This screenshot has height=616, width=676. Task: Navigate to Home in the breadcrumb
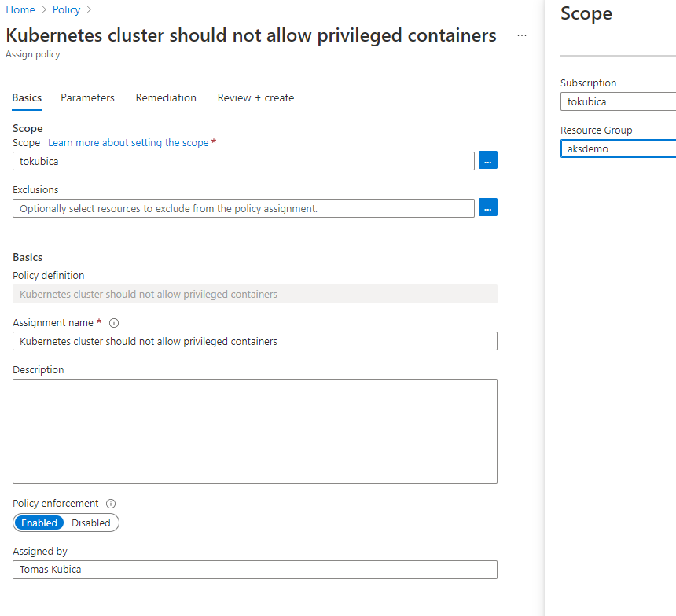tap(20, 9)
